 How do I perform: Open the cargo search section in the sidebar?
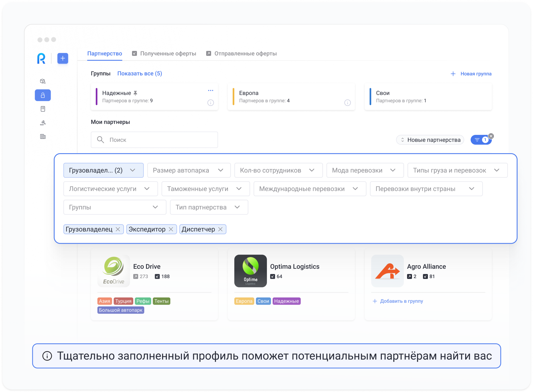pyautogui.click(x=43, y=81)
